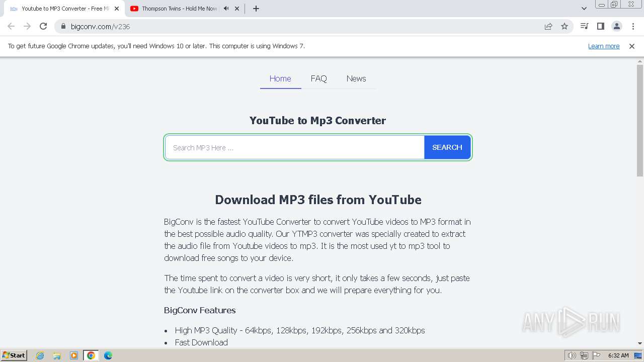644x362 pixels.
Task: Click the scrollbar up arrow
Action: coord(640,61)
